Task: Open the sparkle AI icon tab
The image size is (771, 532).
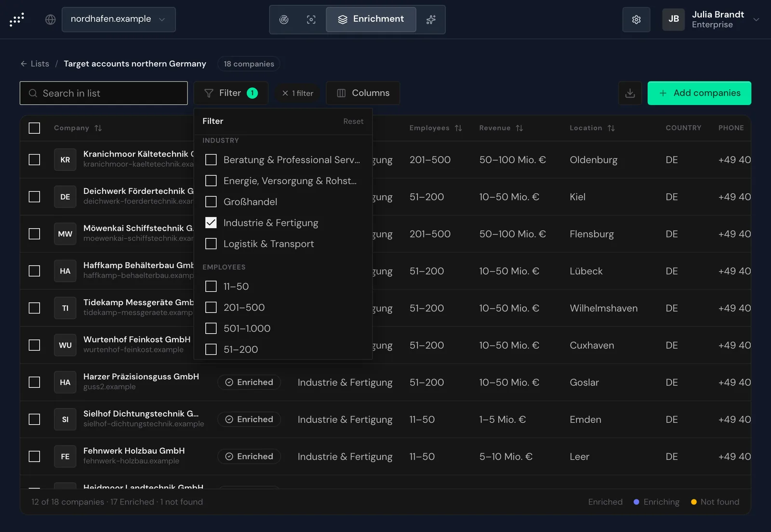Action: point(431,19)
